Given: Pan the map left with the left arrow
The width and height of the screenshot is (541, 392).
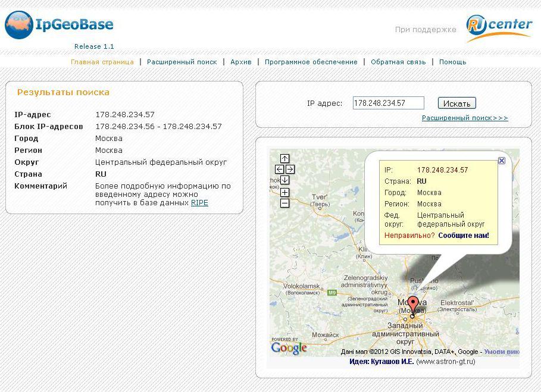Looking at the screenshot, I should coord(279,170).
